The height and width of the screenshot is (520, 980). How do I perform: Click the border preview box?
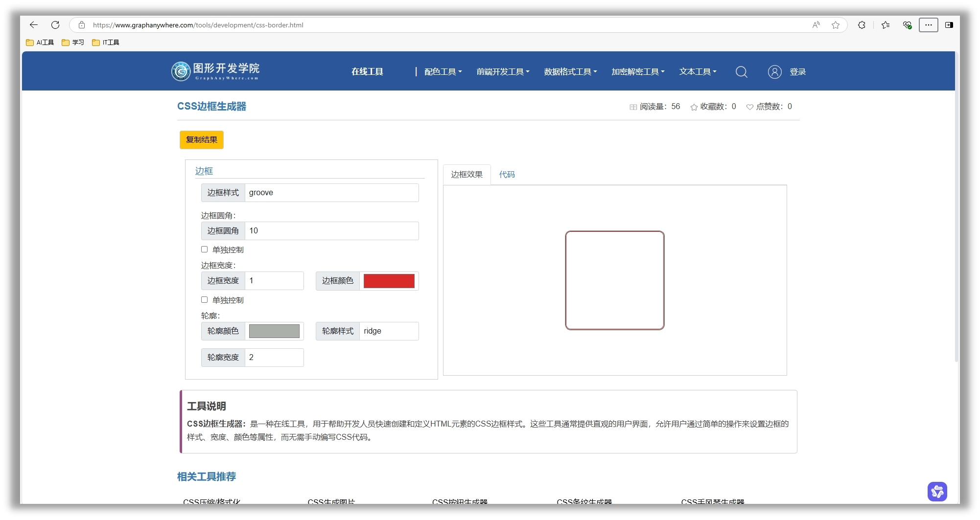tap(615, 280)
